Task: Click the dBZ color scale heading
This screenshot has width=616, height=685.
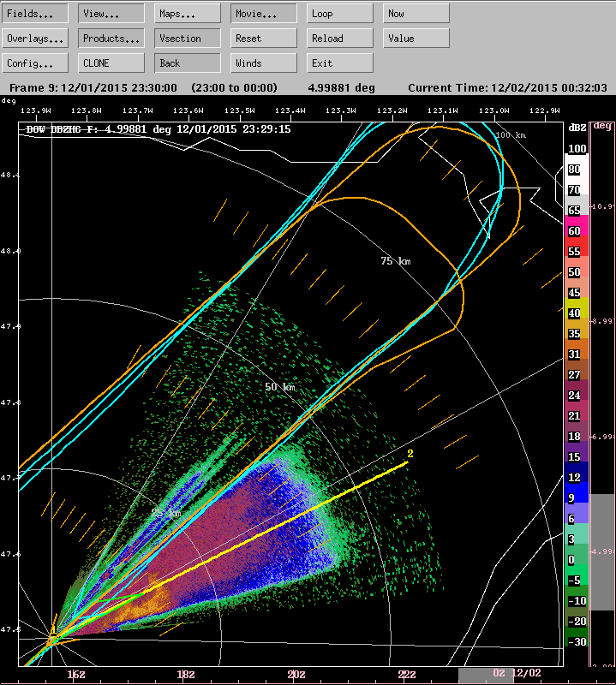Action: tap(577, 128)
